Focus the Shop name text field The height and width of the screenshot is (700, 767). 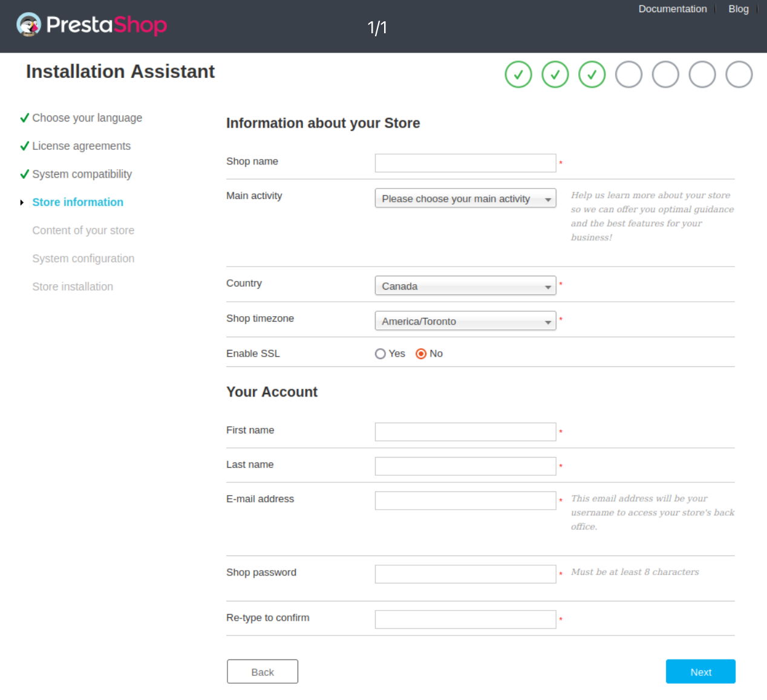tap(465, 163)
